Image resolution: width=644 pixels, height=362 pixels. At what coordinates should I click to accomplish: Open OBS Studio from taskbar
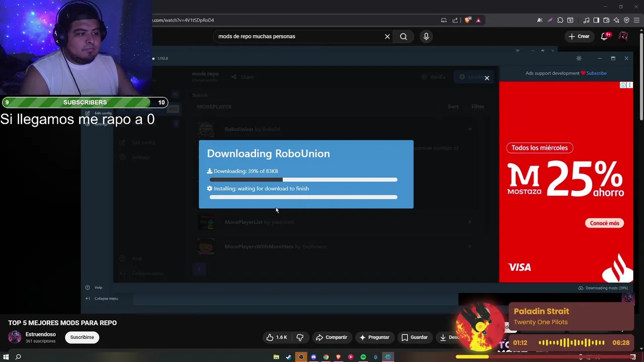click(x=301, y=357)
